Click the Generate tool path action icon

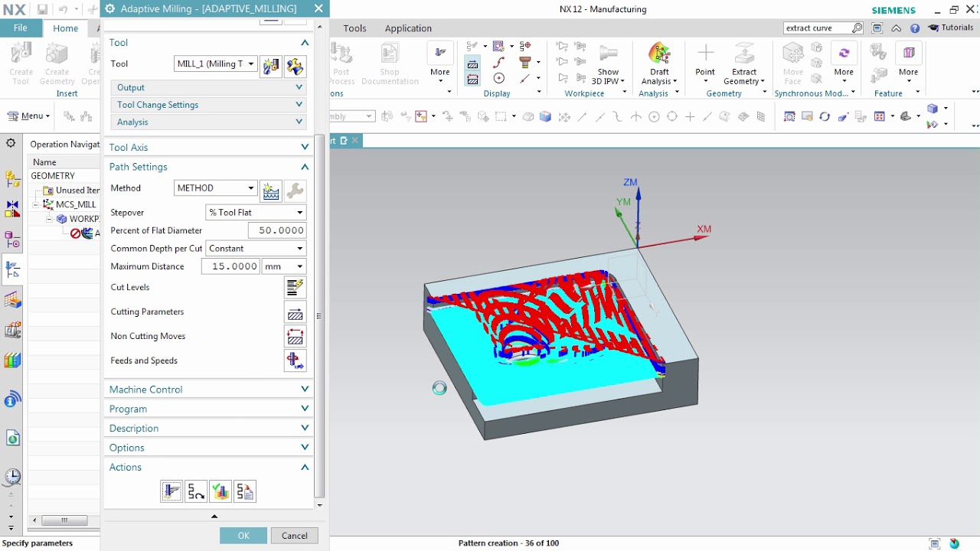pos(171,491)
